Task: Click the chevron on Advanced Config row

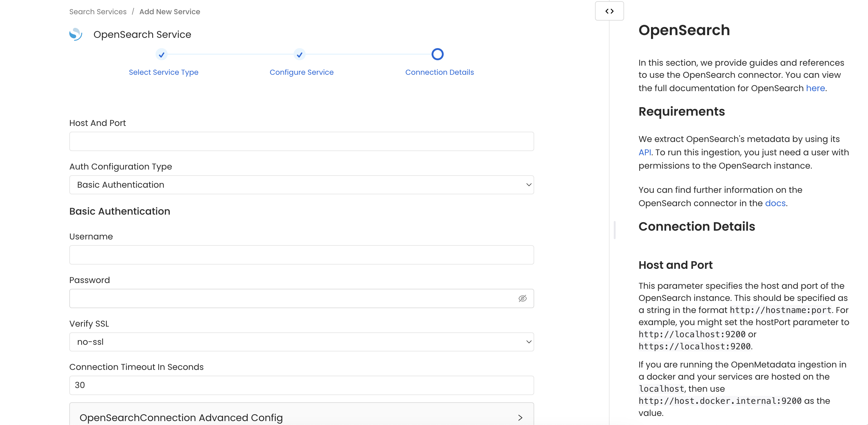Action: click(x=520, y=418)
